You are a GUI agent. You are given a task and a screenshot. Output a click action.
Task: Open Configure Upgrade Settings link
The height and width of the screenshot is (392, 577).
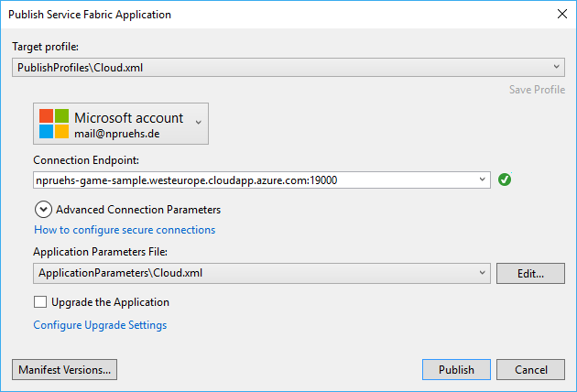[x=100, y=325]
